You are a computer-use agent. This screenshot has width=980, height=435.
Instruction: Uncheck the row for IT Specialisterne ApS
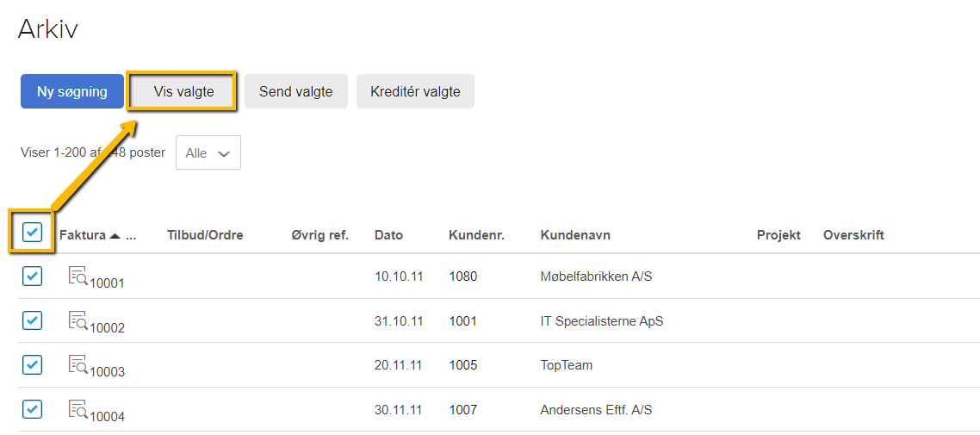(32, 320)
